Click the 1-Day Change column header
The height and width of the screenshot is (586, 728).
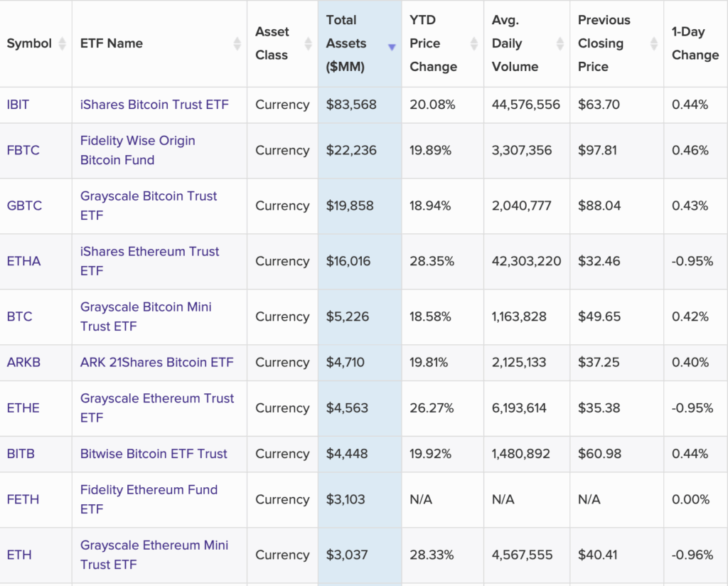(695, 43)
